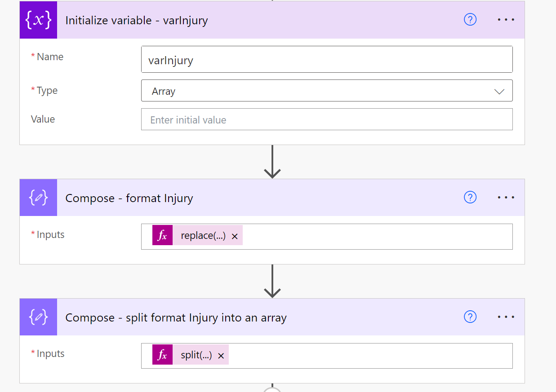Click the fx icon on the split expression
This screenshot has width=556, height=392.
[163, 355]
